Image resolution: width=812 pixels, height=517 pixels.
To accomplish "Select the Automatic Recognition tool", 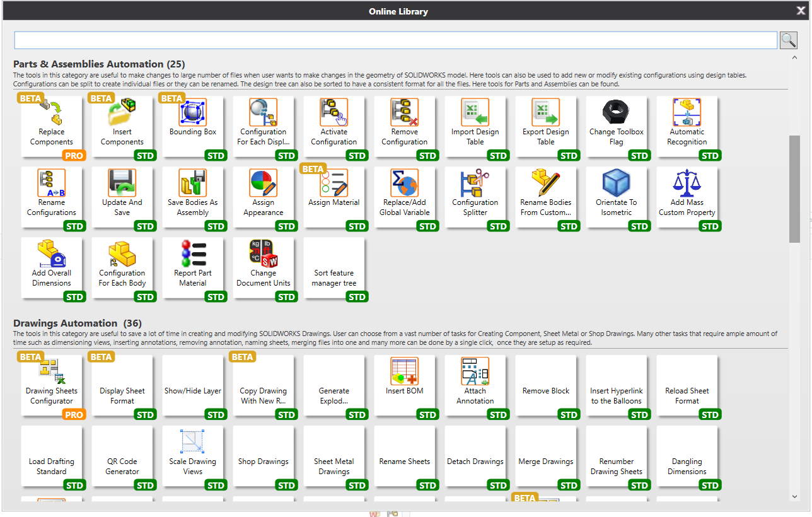I will (687, 127).
